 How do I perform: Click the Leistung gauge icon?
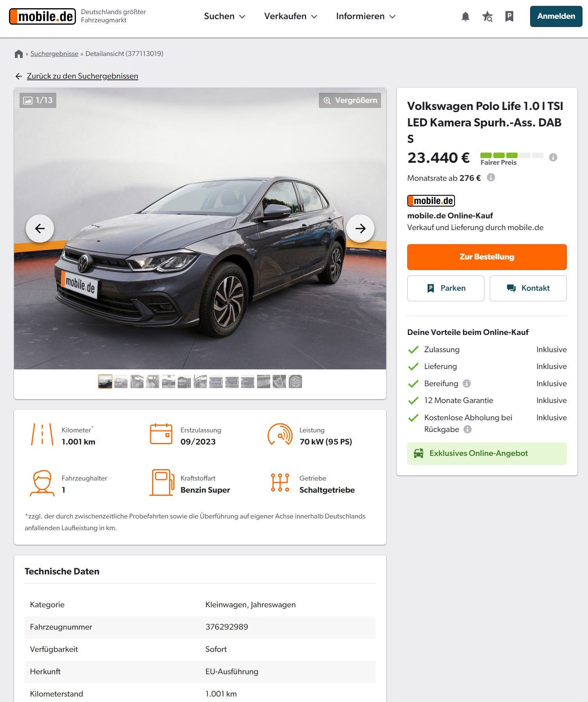tap(280, 434)
